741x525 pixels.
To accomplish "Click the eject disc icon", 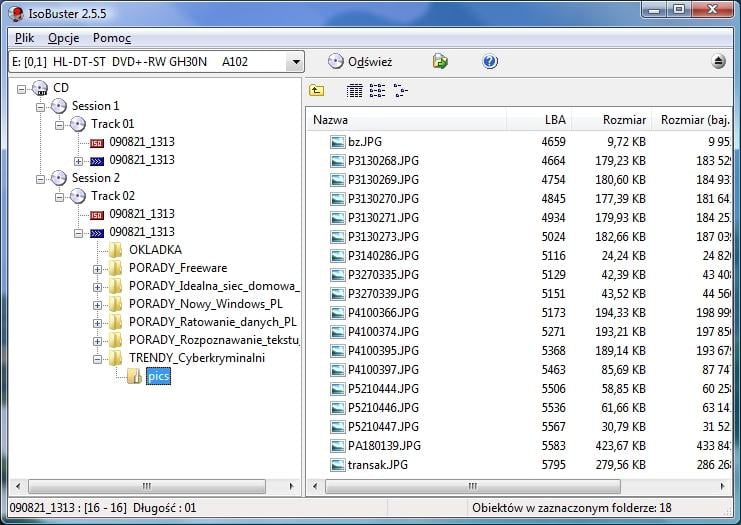I will point(719,62).
